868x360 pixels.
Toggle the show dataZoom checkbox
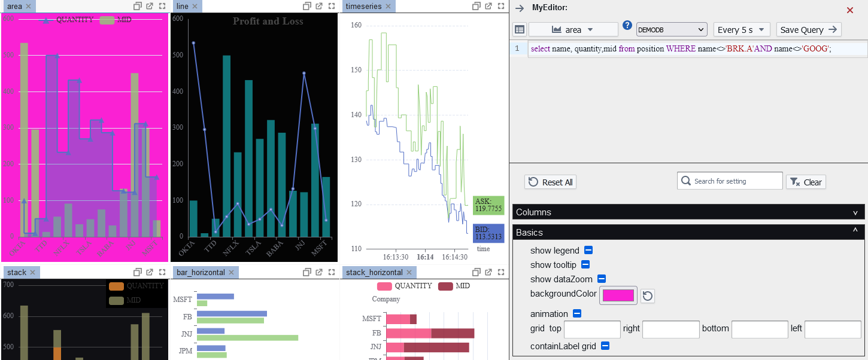(602, 279)
